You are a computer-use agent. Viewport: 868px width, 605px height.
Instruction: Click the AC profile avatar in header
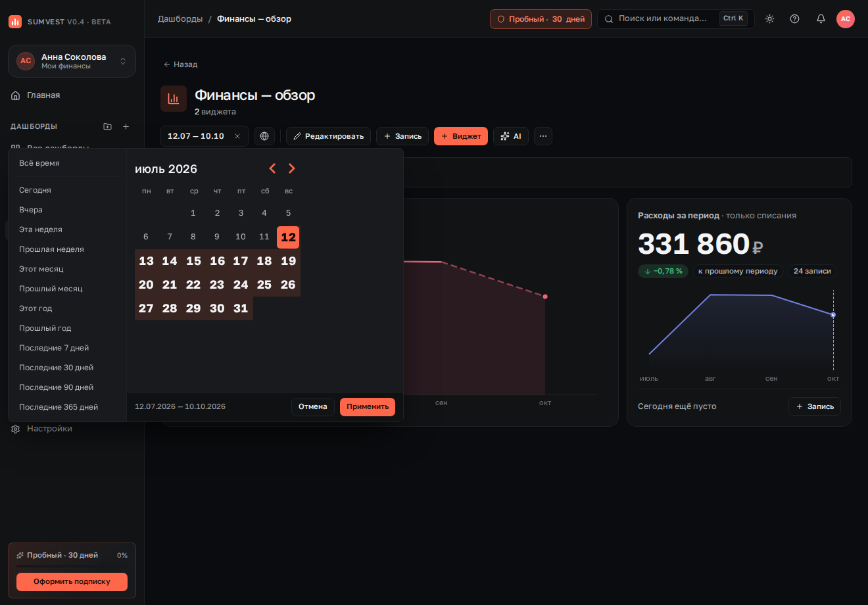tap(846, 18)
